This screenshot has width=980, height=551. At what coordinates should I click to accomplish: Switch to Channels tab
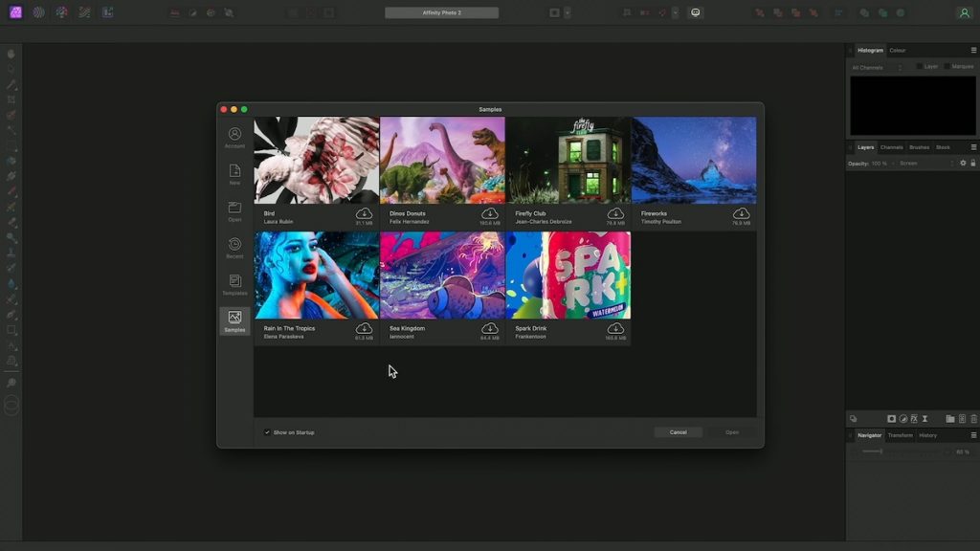(891, 147)
